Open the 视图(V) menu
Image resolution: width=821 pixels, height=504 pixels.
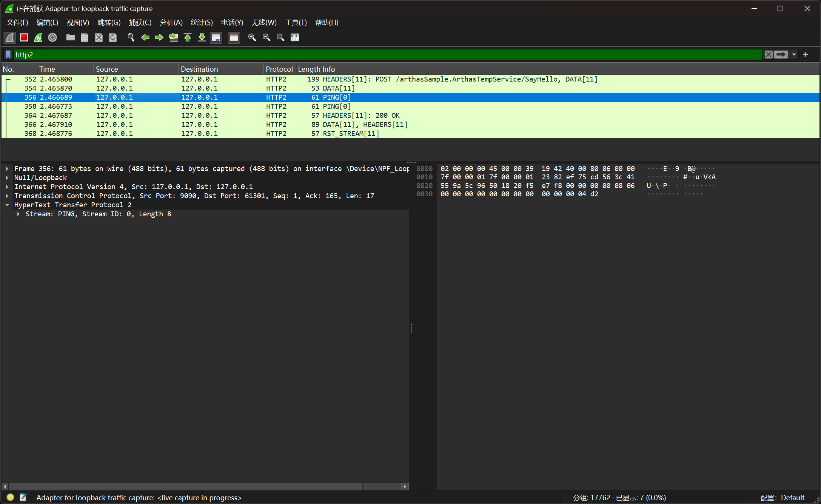78,23
